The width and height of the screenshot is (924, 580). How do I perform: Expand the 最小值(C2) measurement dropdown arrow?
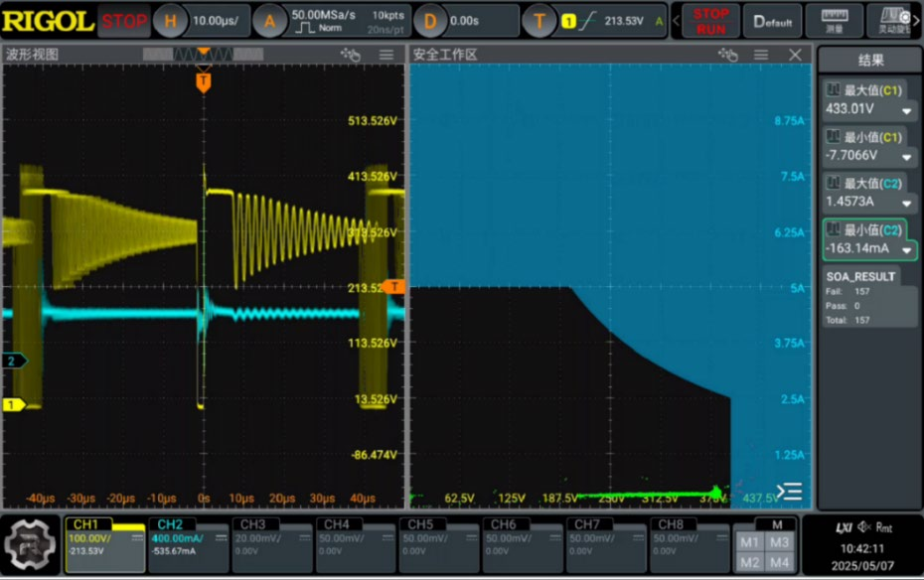tap(906, 250)
